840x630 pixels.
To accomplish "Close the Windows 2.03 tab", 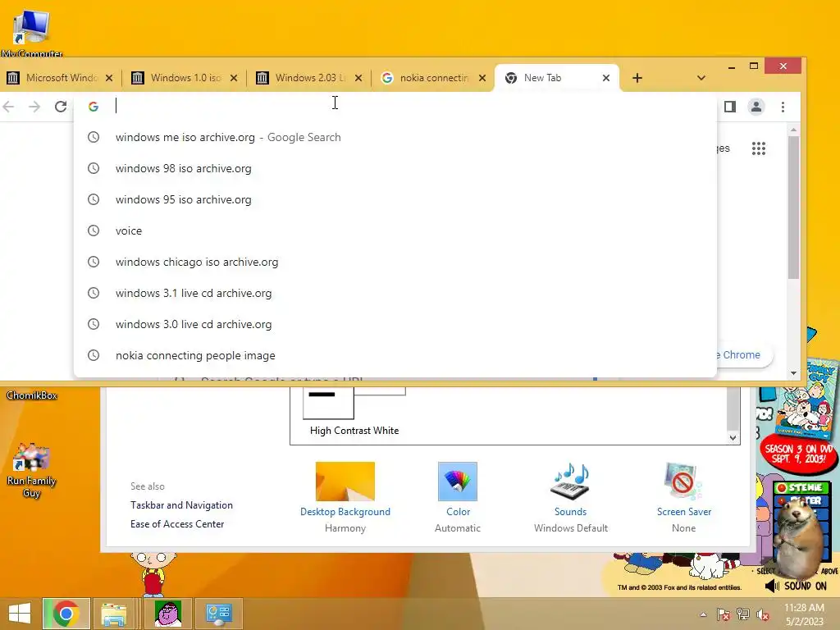I will [x=358, y=78].
